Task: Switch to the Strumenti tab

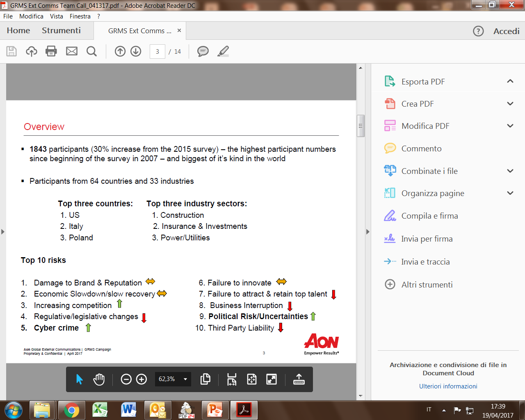Action: pyautogui.click(x=61, y=31)
